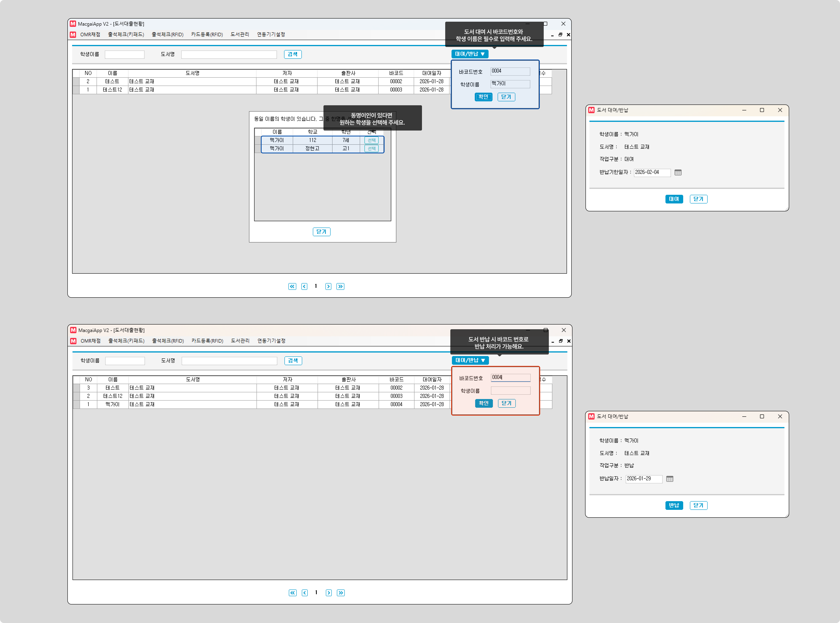
Task: Open calendar picker beside 반납기한일자 field
Action: (678, 172)
